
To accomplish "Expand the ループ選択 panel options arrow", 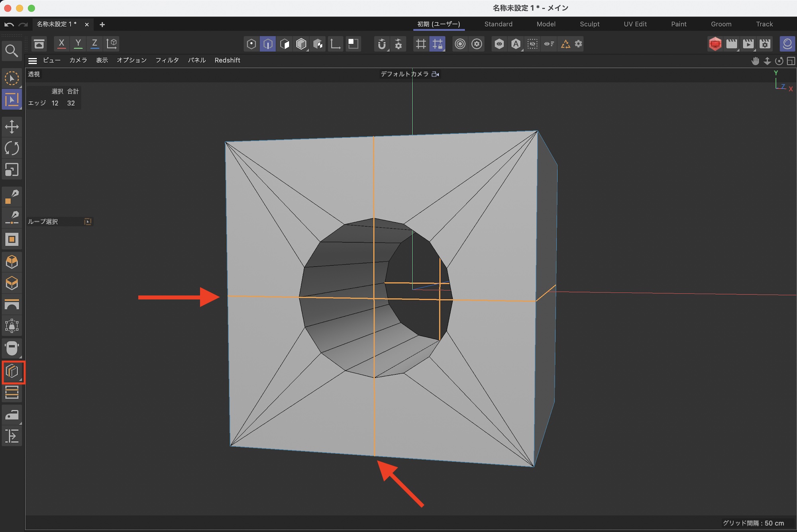I will (x=88, y=222).
